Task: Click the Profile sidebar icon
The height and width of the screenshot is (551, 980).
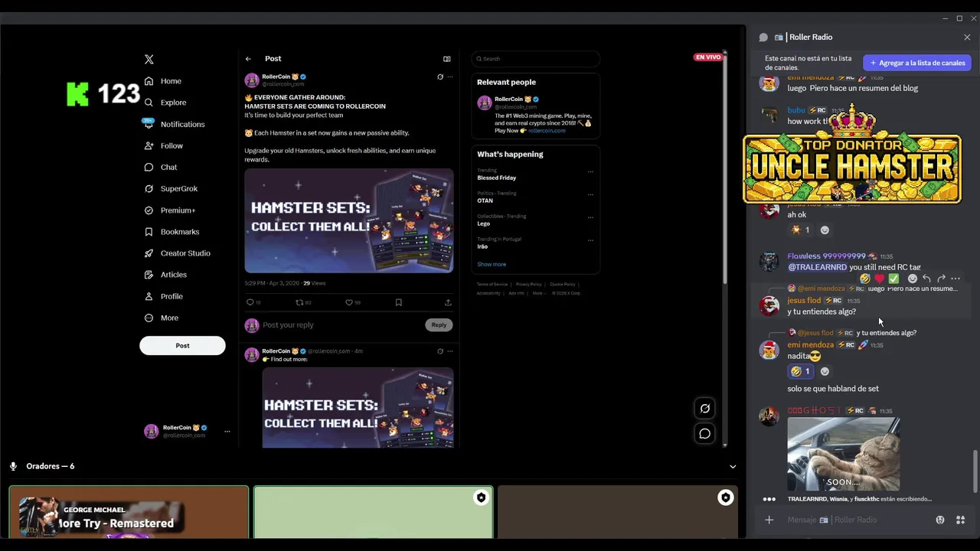Action: coord(149,296)
